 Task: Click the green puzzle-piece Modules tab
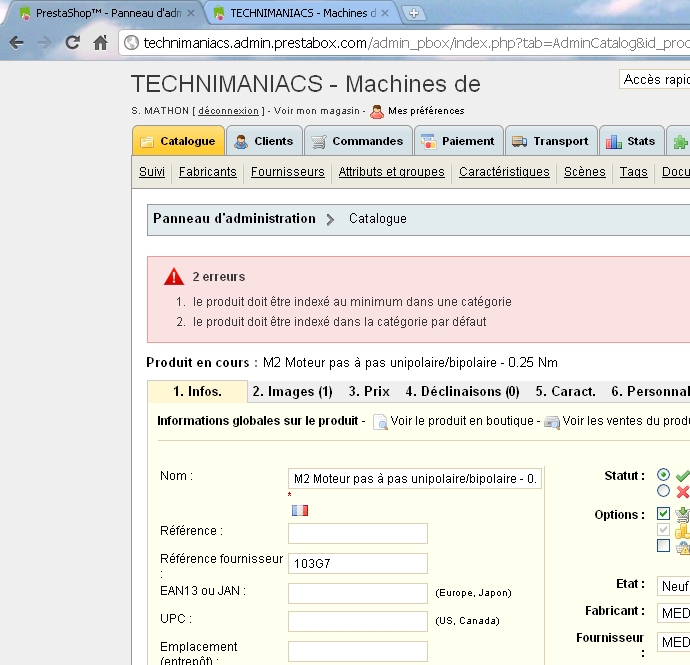coord(680,142)
